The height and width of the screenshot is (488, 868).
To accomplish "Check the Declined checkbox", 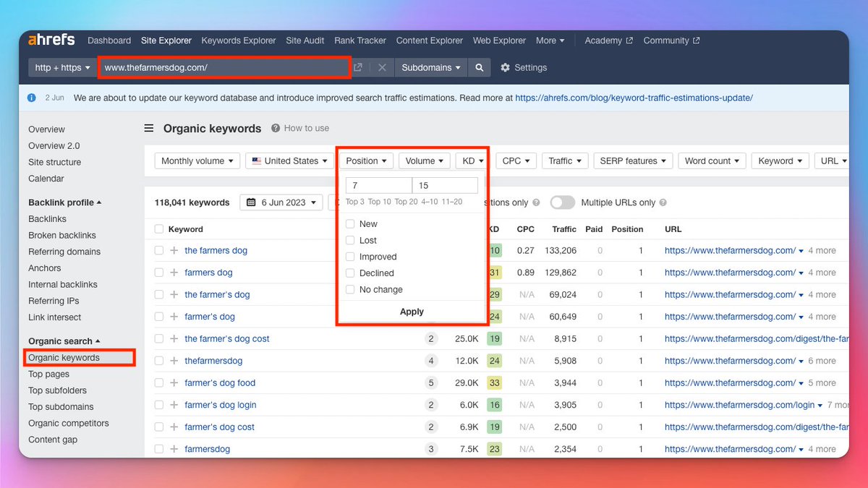I will tap(350, 273).
